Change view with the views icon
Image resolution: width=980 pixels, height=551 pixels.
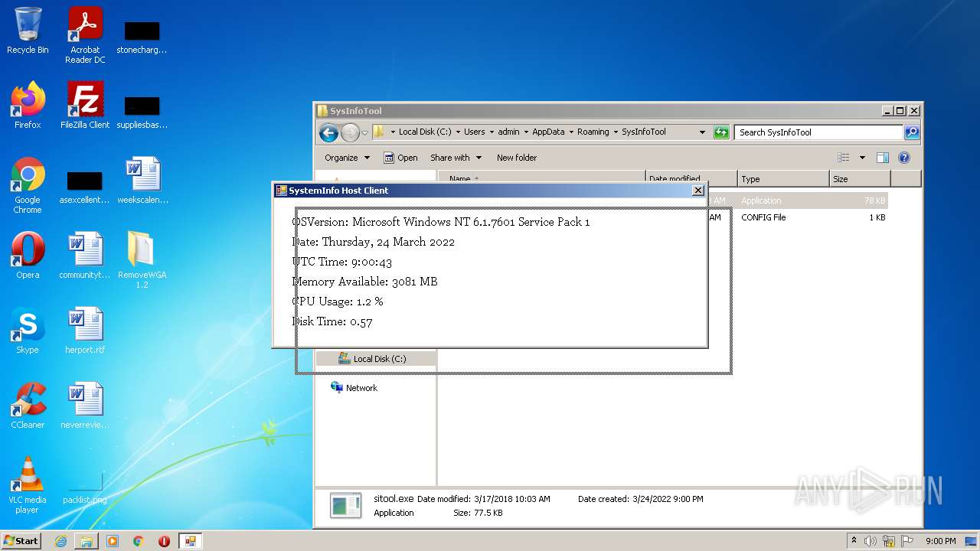tap(843, 158)
